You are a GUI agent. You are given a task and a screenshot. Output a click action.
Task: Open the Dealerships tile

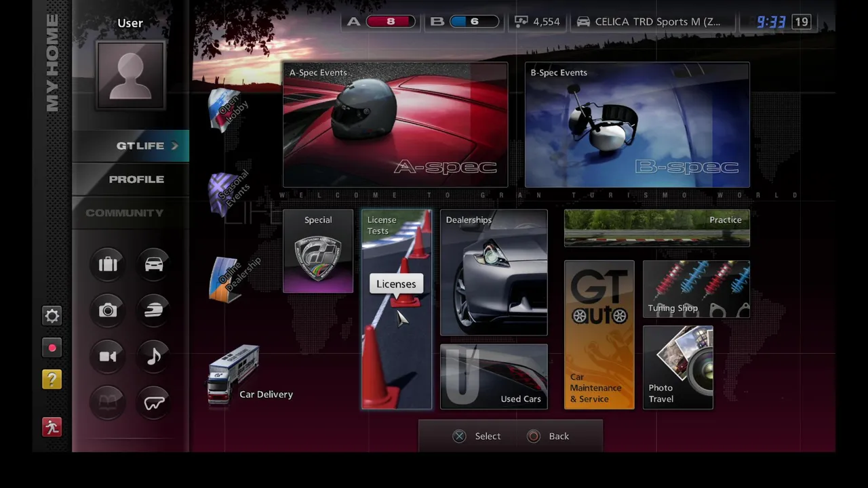(x=494, y=272)
